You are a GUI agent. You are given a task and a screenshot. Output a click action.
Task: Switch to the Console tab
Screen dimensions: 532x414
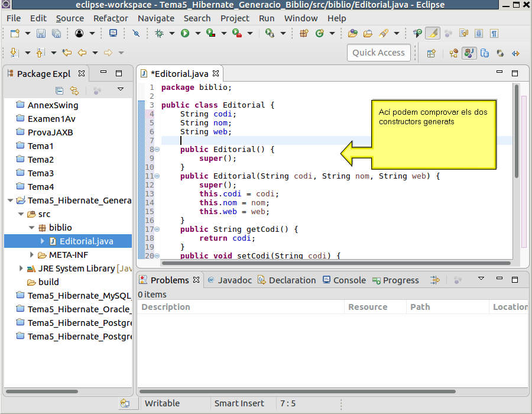point(349,280)
